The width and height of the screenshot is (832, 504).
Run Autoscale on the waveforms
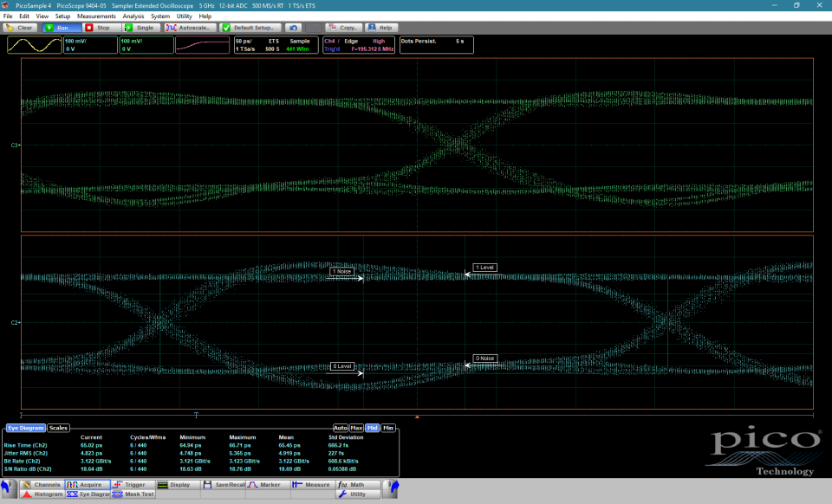click(x=191, y=28)
